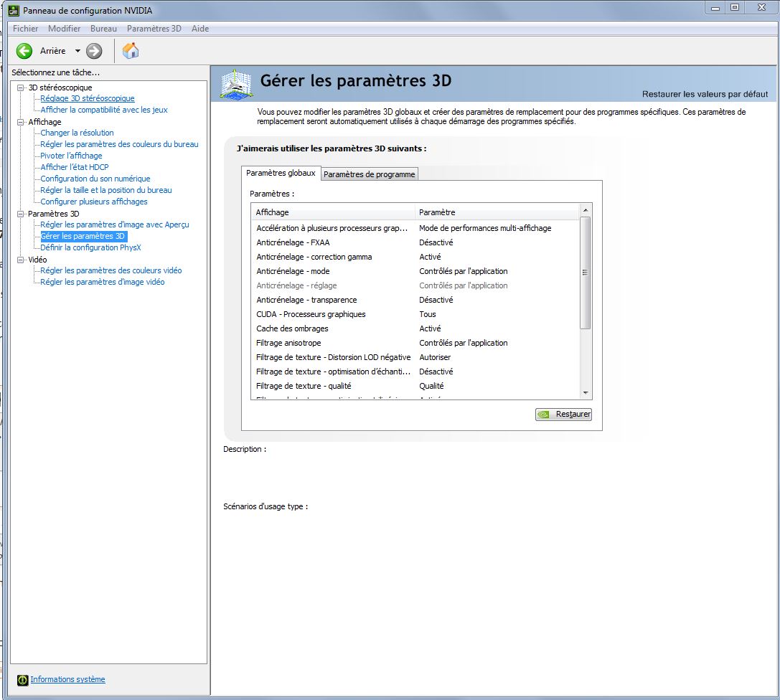Viewport: 780px width, 700px height.
Task: Select Filtrage de texture - optimisation d'échanti… row
Action: click(416, 372)
